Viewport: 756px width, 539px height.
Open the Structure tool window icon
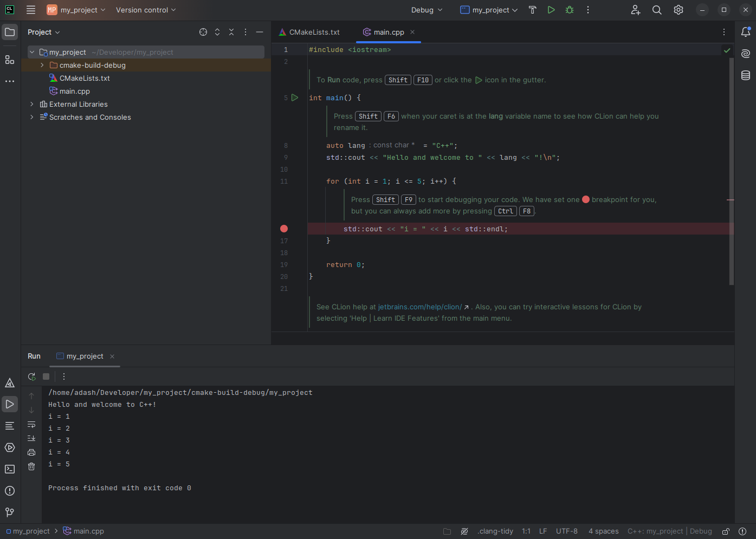tap(10, 60)
